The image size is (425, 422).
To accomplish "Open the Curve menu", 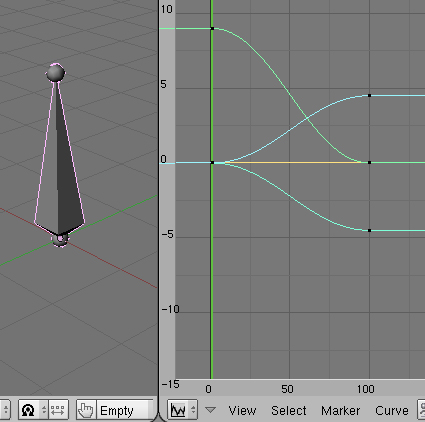I will point(392,410).
